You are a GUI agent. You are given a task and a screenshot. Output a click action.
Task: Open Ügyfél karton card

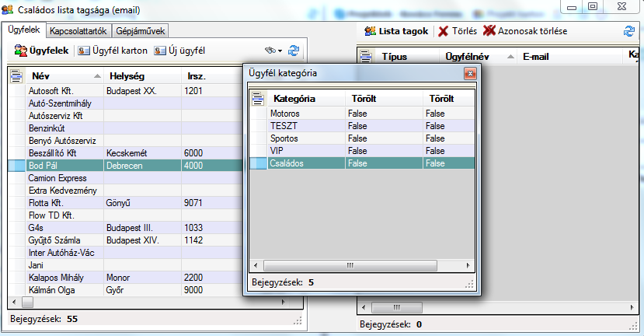coord(113,51)
